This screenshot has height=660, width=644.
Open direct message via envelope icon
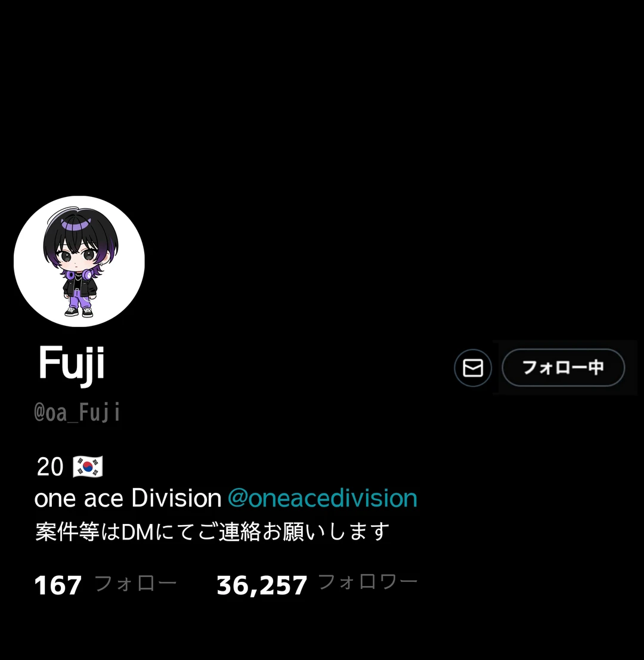point(473,368)
